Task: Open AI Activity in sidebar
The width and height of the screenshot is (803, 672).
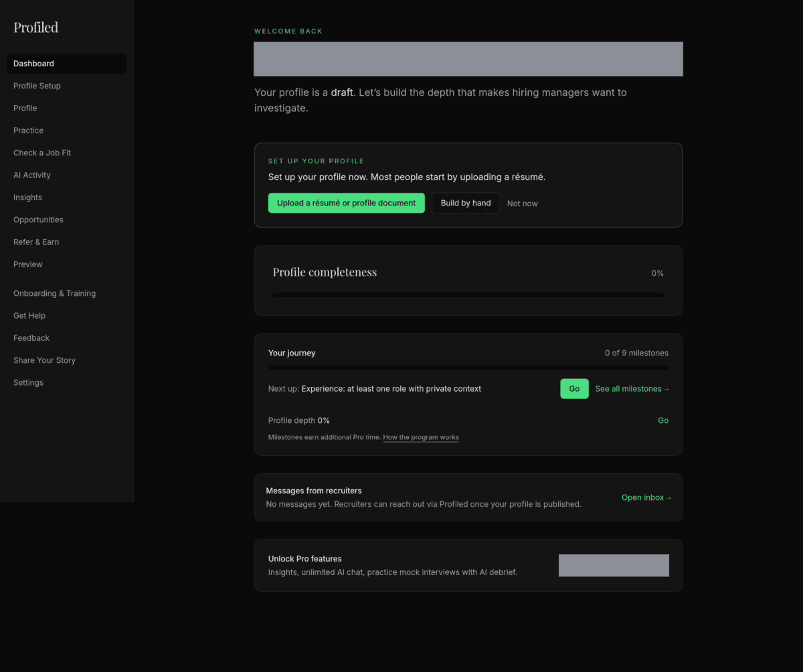Action: (66, 175)
